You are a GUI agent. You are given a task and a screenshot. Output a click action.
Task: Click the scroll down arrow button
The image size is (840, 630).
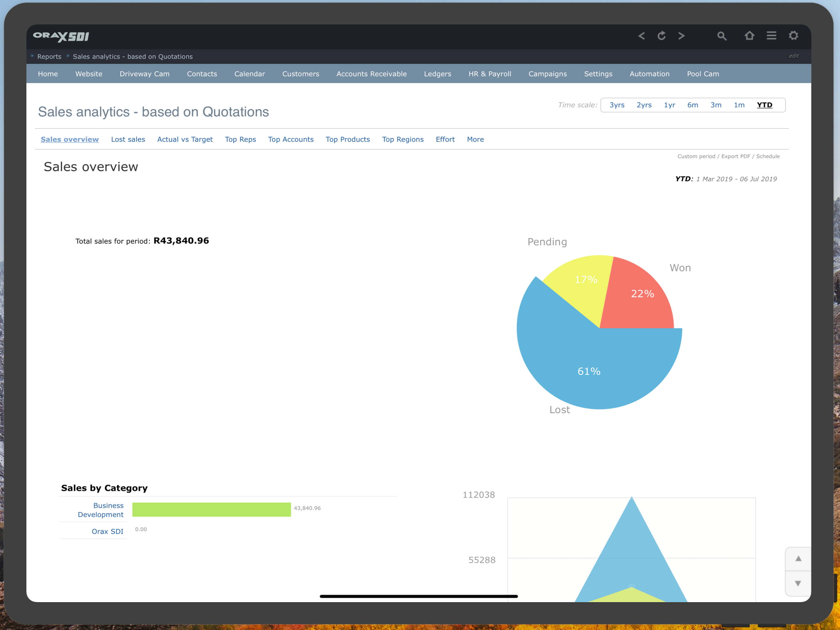(798, 584)
